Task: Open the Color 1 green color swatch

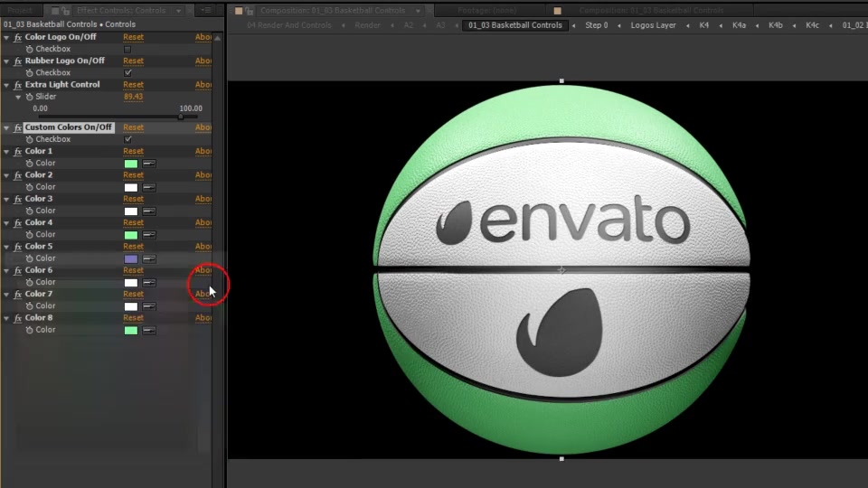Action: point(130,164)
